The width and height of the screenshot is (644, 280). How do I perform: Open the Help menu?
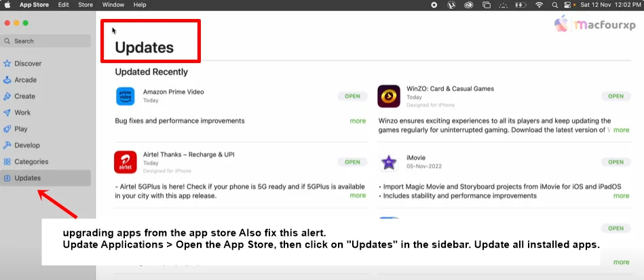pyautogui.click(x=140, y=5)
